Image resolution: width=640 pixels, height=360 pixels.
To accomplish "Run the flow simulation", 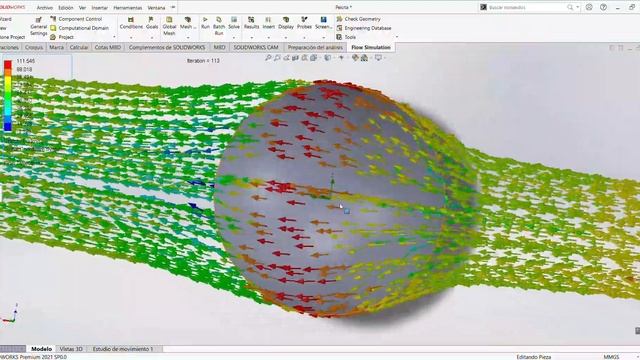I will pos(205,23).
